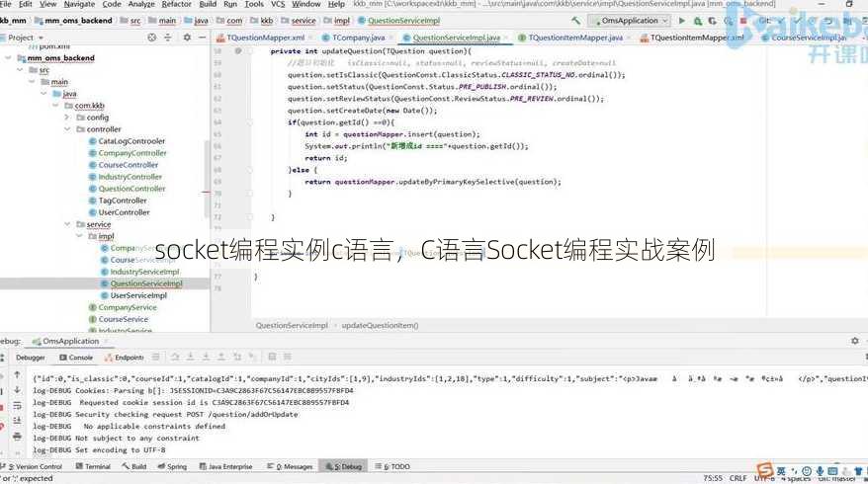This screenshot has width=868, height=484.
Task: Switch to TCompany.java editor tab
Action: click(358, 38)
